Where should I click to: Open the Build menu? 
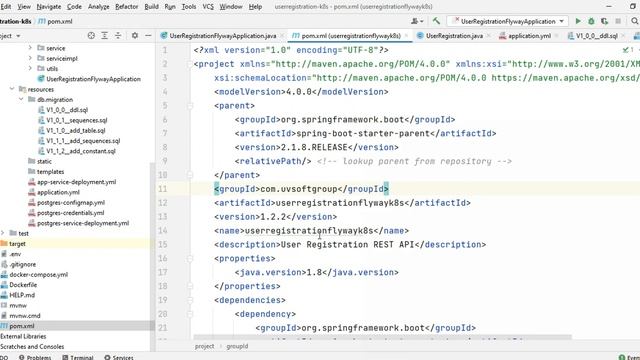151,7
